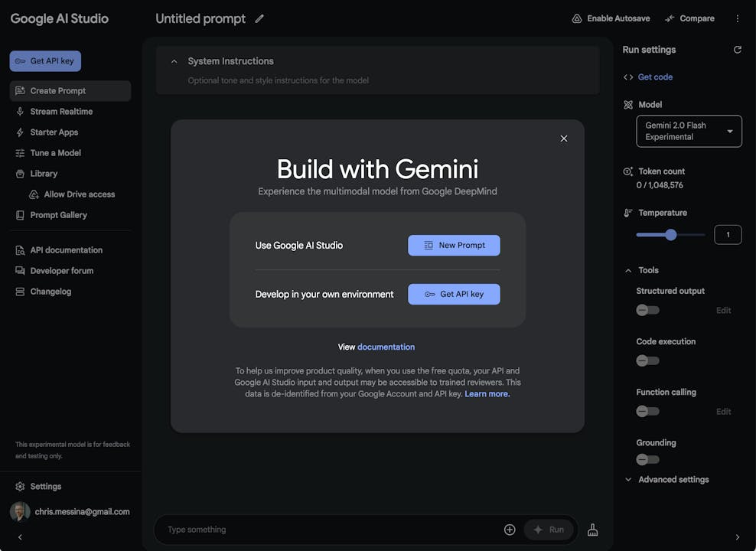
Task: Click the Allow Drive access icon
Action: (34, 194)
